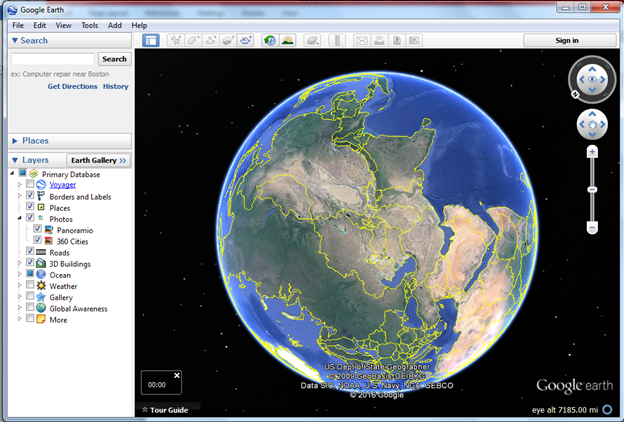Click the email envelope toolbar icon
Viewport: 624px width, 422px height.
[x=362, y=40]
